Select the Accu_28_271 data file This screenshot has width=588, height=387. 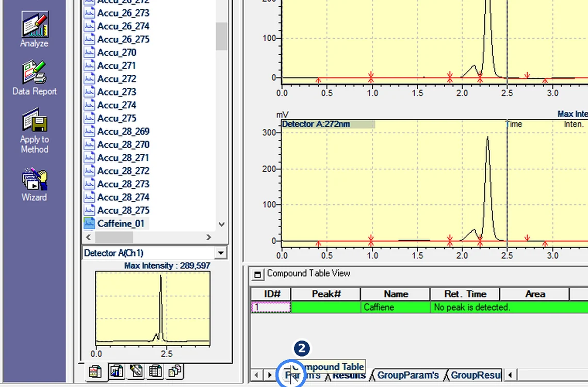pos(123,157)
